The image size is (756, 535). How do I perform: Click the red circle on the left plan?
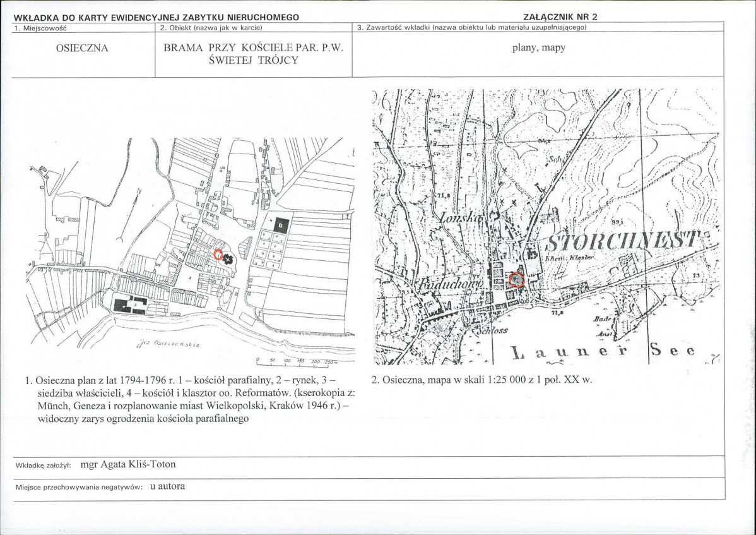(218, 254)
